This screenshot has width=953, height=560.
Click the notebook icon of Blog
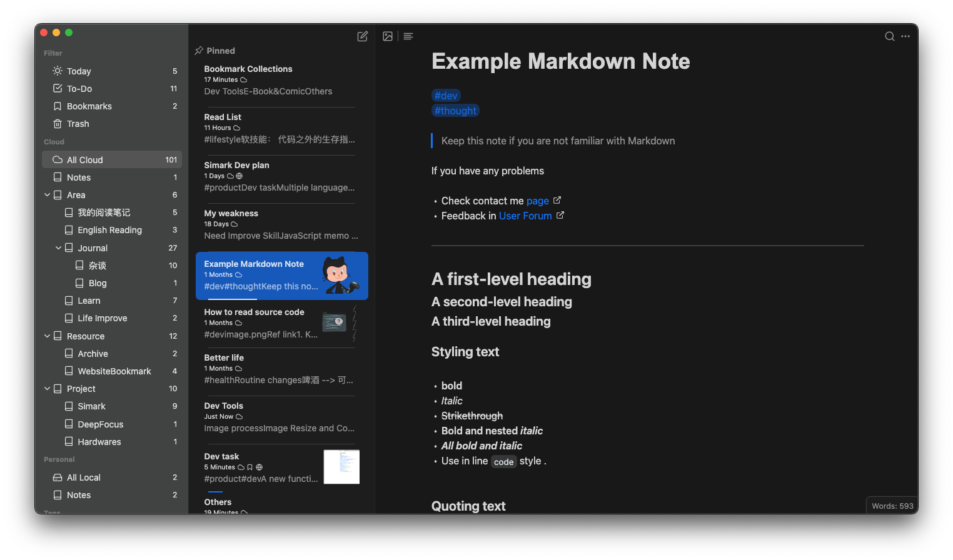coord(79,282)
